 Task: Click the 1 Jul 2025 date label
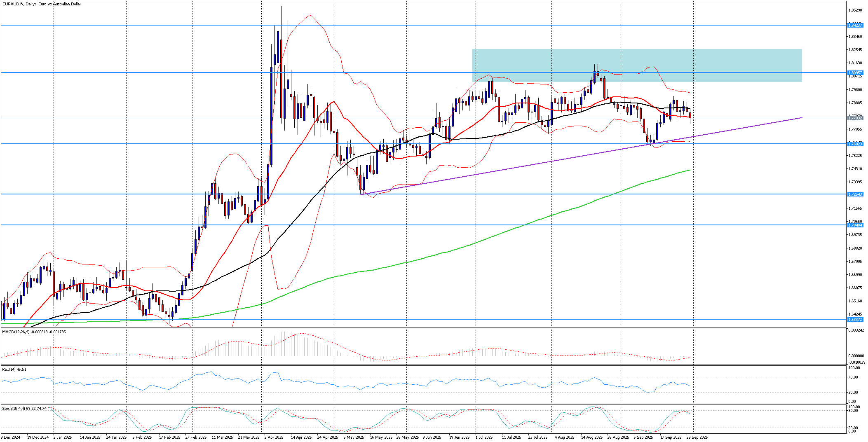(x=484, y=437)
